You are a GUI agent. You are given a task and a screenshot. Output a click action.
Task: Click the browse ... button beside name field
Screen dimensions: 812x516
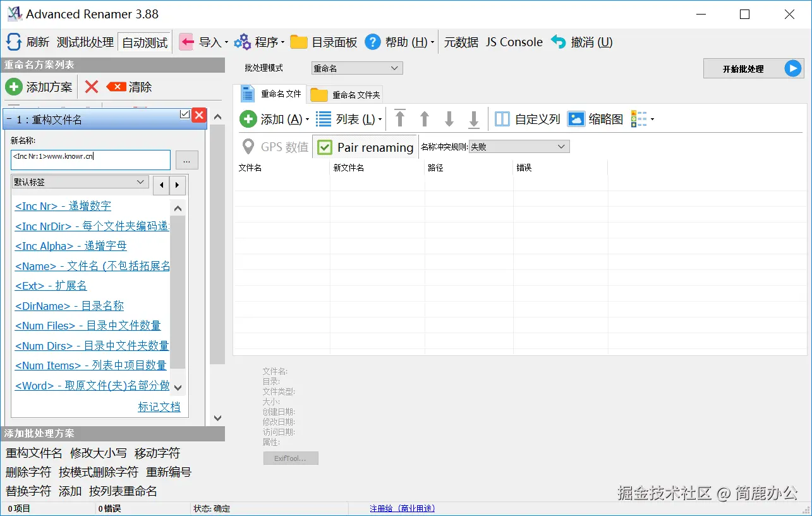[x=186, y=160]
